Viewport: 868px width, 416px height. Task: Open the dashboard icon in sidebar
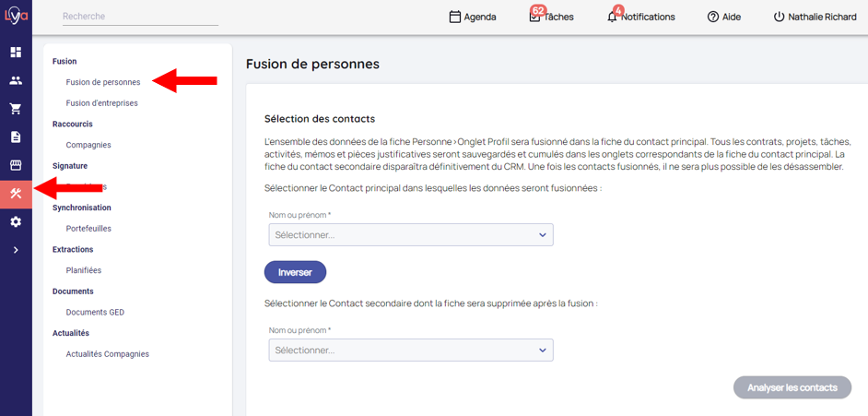(16, 53)
